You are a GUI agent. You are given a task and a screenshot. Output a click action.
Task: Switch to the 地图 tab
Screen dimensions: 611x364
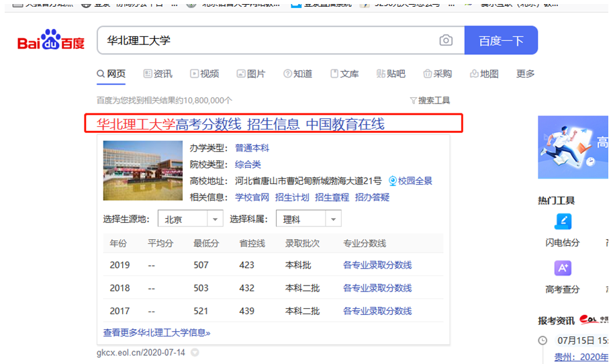point(484,74)
